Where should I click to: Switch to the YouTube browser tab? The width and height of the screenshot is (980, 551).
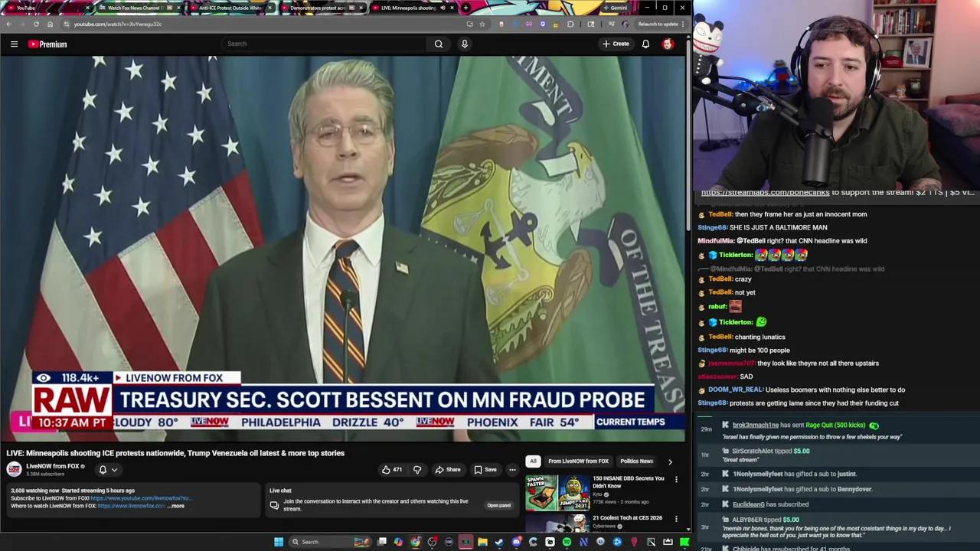tap(46, 8)
